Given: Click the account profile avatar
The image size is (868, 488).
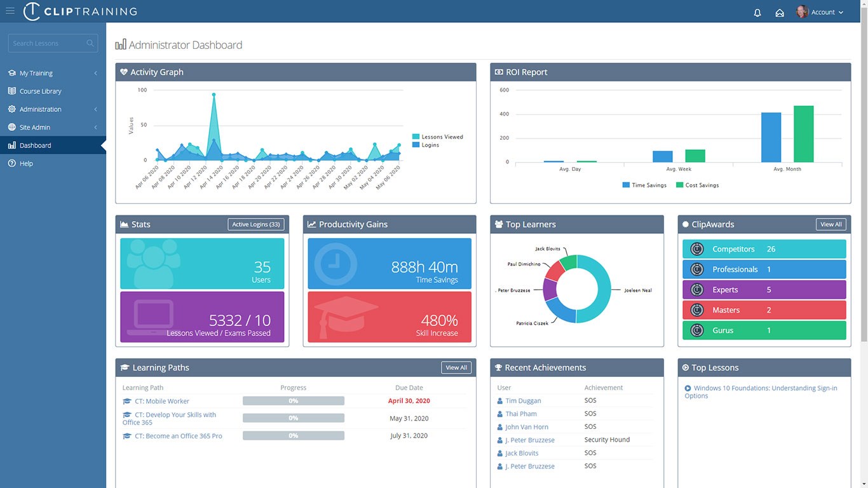Looking at the screenshot, I should coord(802,11).
